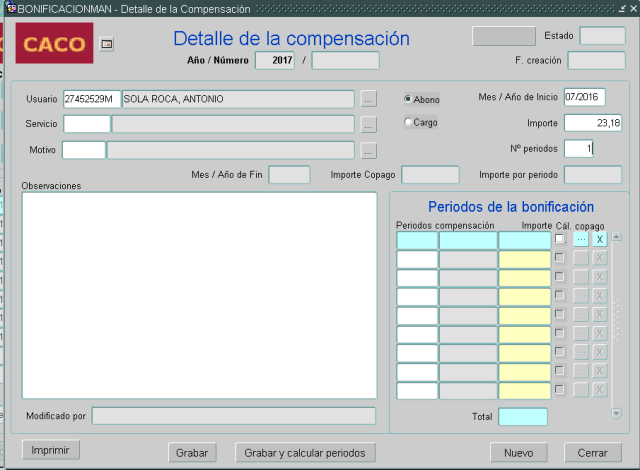Click inside the Observaciones text area
The height and width of the screenshot is (470, 640).
200,295
